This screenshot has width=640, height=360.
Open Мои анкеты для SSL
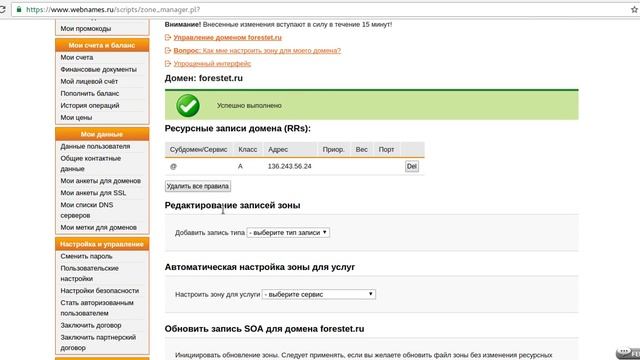[x=93, y=193]
